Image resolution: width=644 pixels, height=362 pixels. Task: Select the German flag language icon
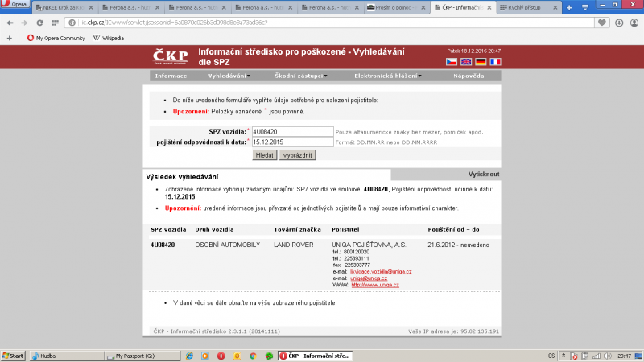pyautogui.click(x=481, y=61)
